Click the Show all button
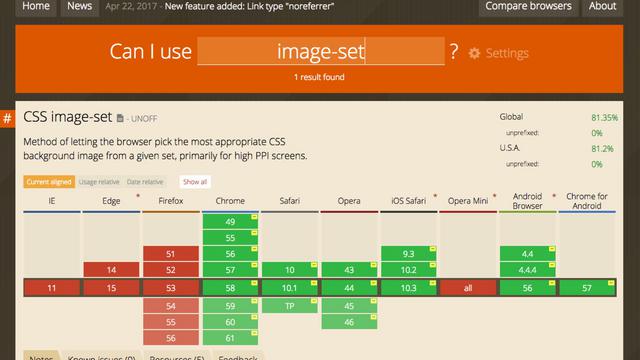 [x=195, y=182]
